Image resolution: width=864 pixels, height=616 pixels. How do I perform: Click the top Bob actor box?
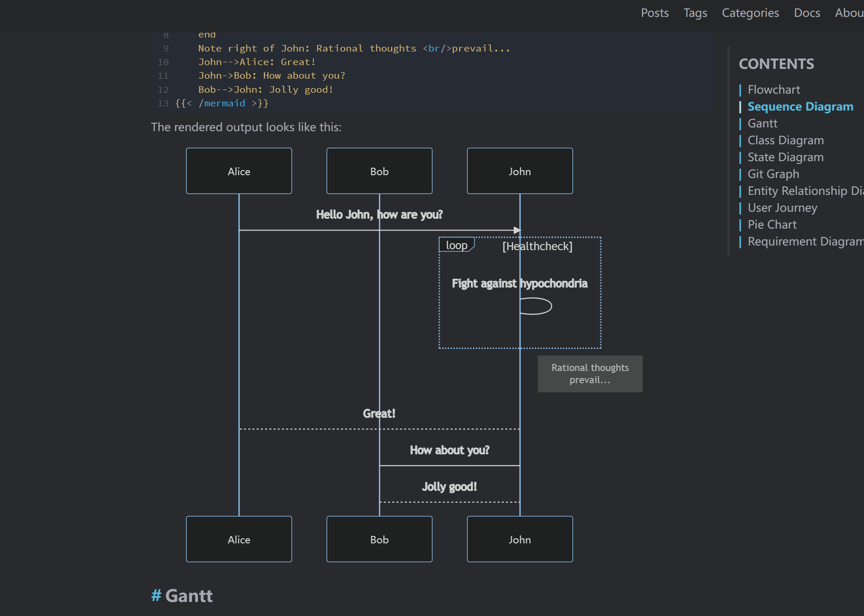(379, 171)
